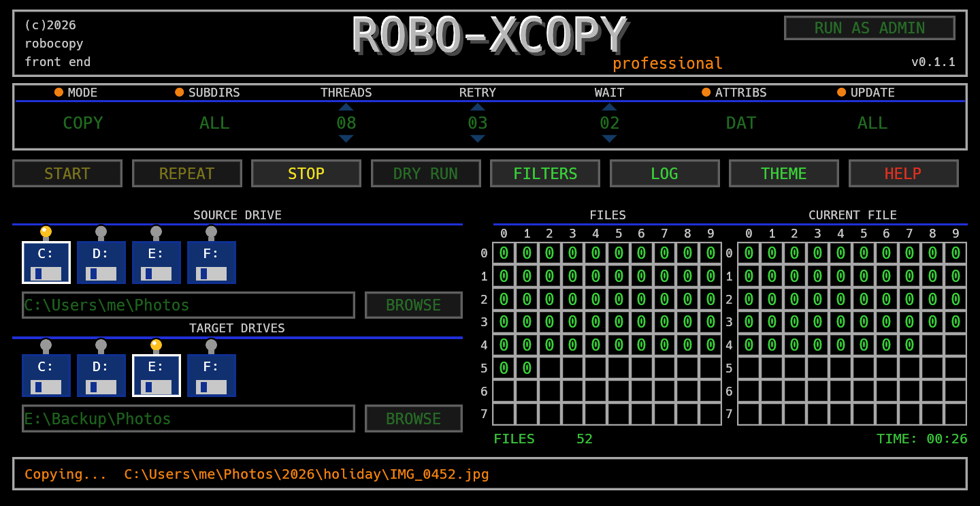Click the Copying... status line
Image resolution: width=980 pixels, height=506 pixels.
(x=490, y=474)
